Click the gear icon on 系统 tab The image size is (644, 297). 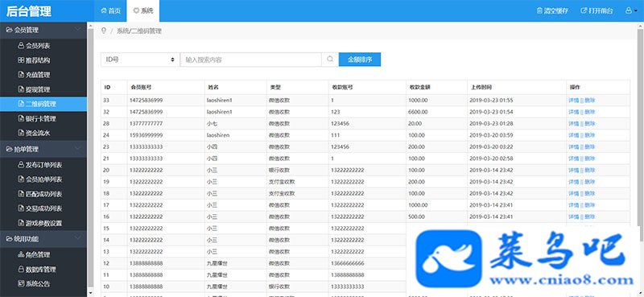[x=136, y=10]
